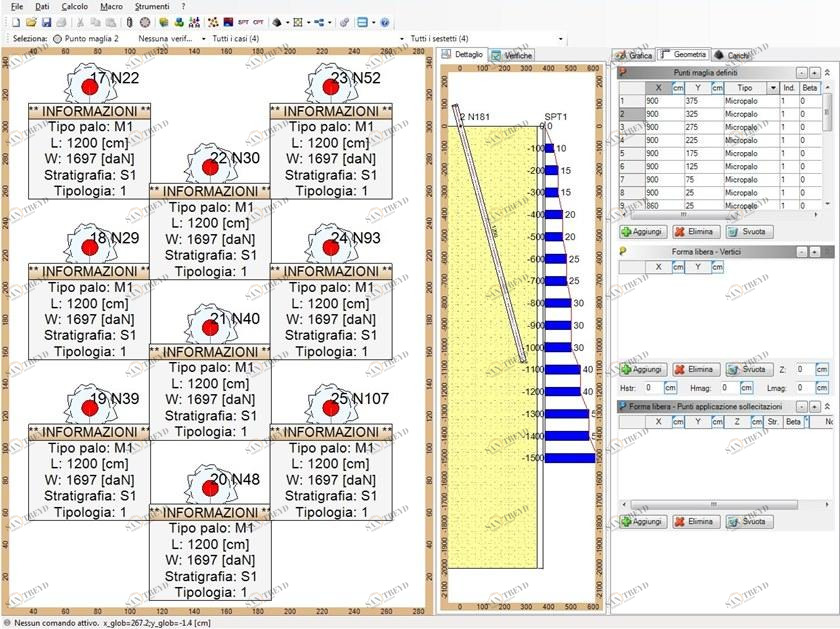The width and height of the screenshot is (840, 629).
Task: Click the SPT toolbar icon
Action: [x=243, y=22]
